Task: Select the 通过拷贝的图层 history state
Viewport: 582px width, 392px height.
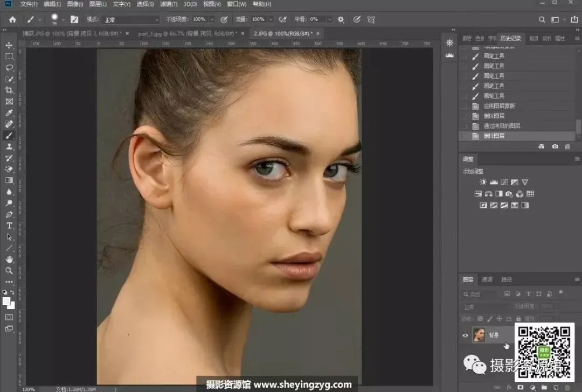Action: 502,126
